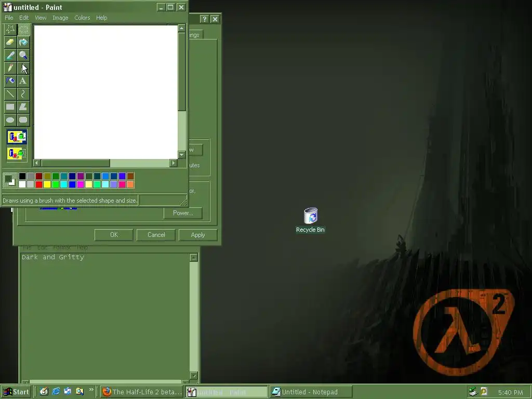
Task: Pick the bright yellow palette swatch
Action: [x=47, y=184]
